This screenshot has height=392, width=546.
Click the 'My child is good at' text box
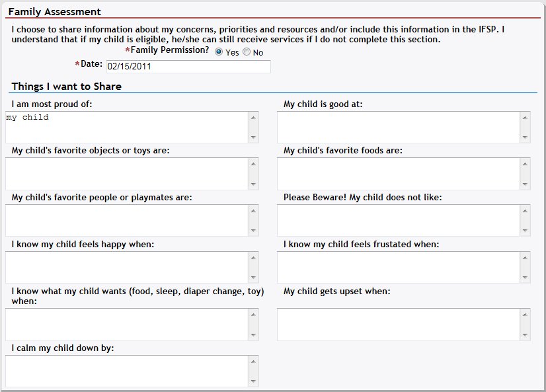[398, 127]
